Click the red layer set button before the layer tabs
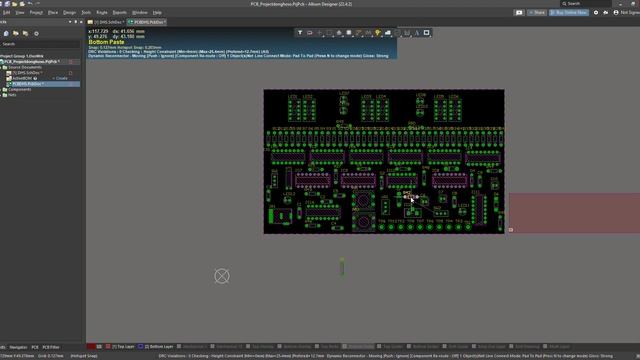 coord(91,347)
